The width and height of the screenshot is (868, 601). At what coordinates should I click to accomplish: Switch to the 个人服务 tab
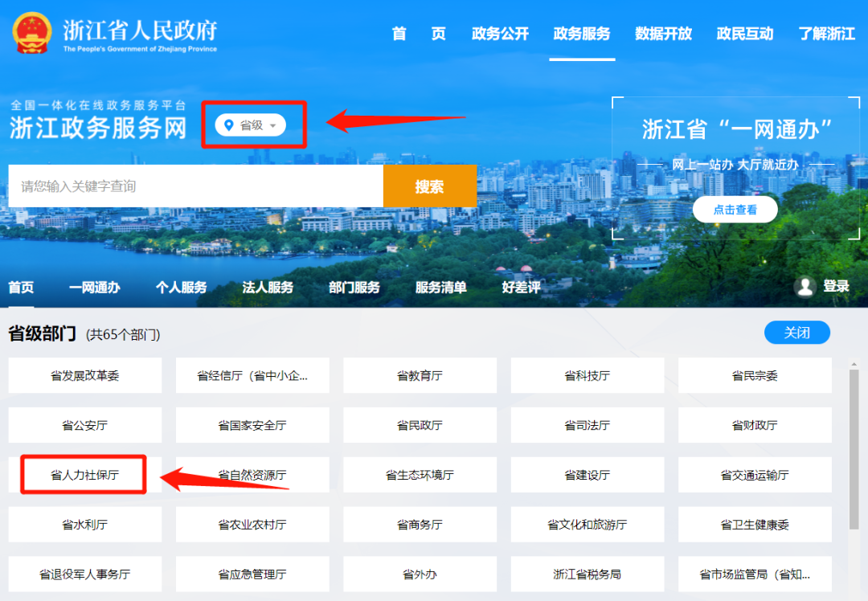(181, 287)
